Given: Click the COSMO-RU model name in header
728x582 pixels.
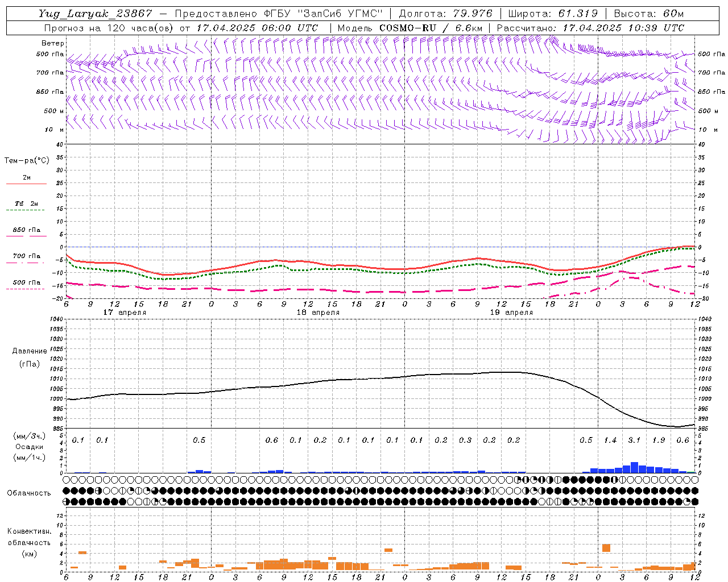Looking at the screenshot, I should (x=408, y=28).
